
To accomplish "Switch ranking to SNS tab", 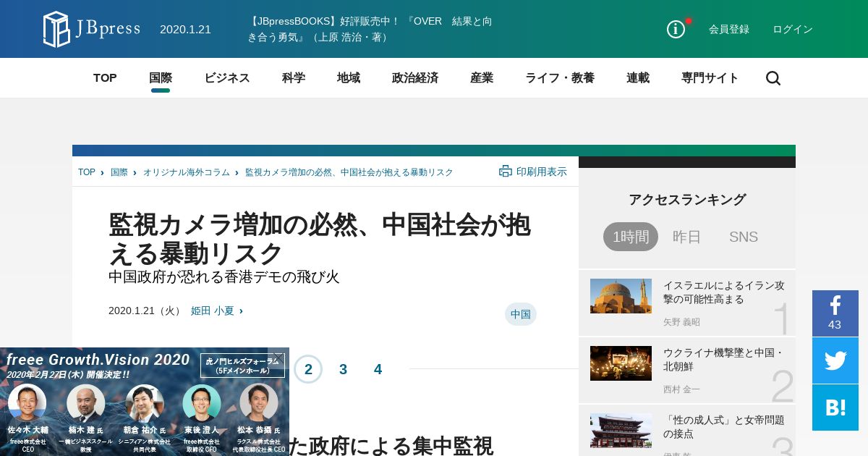I will (744, 237).
